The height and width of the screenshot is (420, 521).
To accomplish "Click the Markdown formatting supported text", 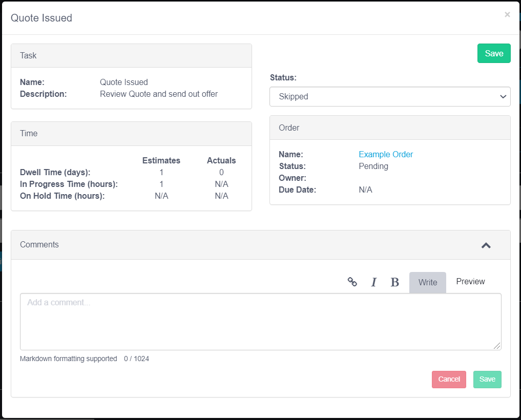I will 69,359.
